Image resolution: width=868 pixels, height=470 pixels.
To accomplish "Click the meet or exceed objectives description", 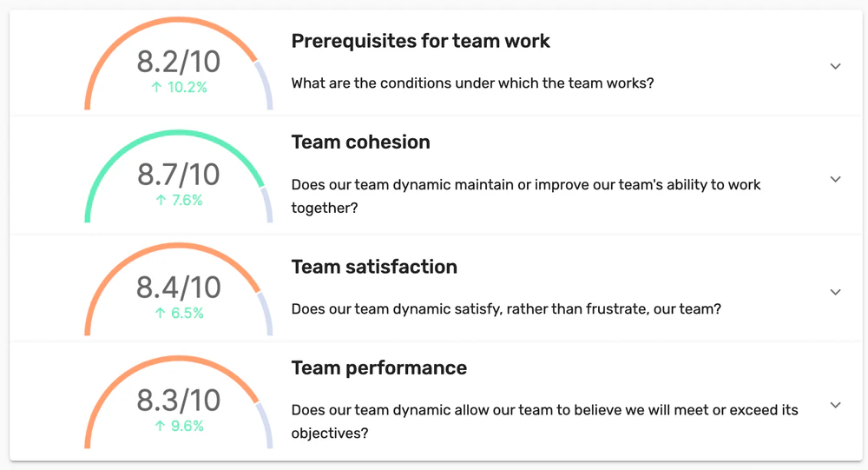I will [545, 421].
